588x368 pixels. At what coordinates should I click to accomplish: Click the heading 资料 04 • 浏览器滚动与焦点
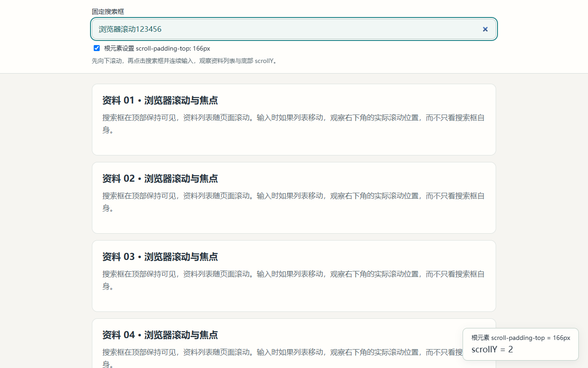click(160, 335)
